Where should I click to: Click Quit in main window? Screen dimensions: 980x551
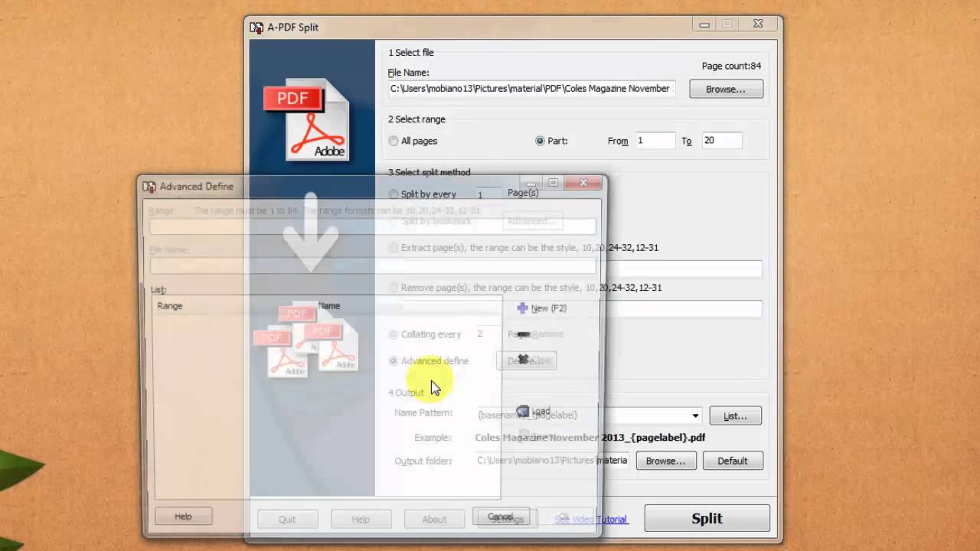click(x=287, y=519)
